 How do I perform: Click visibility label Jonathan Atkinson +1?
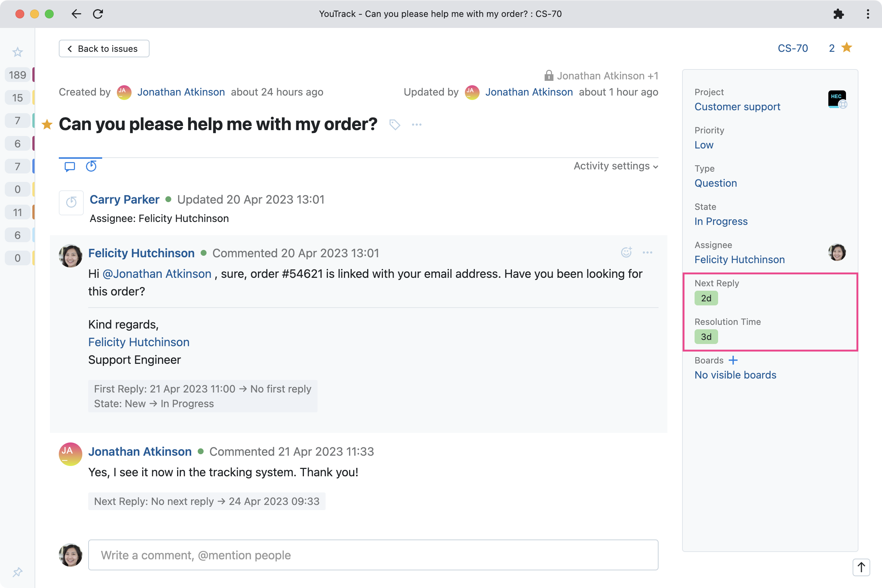click(x=607, y=76)
